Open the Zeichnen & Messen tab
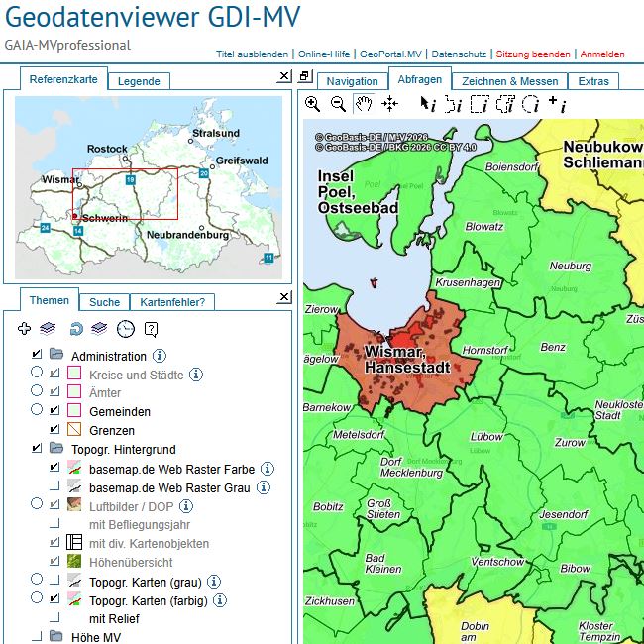The image size is (644, 644). tap(509, 81)
